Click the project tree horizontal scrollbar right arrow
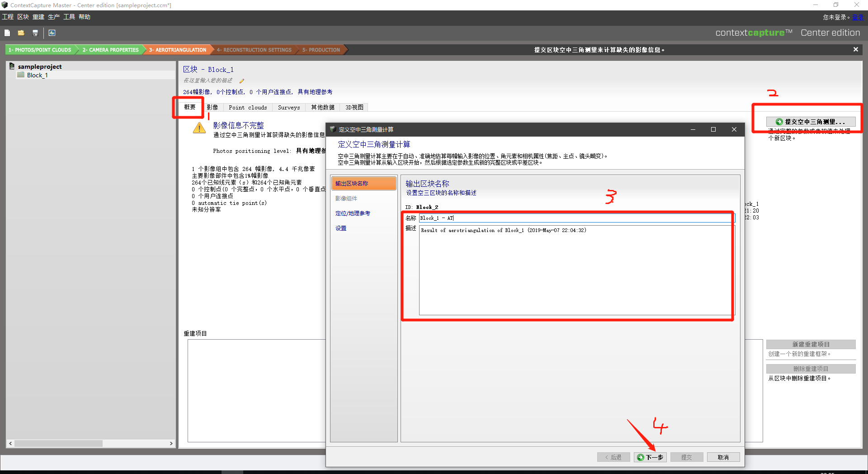 pyautogui.click(x=171, y=444)
